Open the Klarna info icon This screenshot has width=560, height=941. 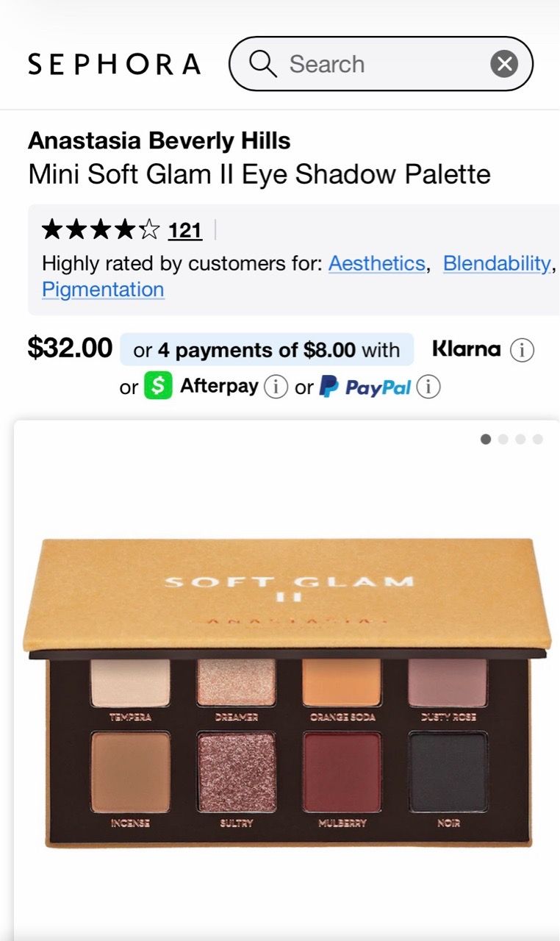(x=522, y=351)
